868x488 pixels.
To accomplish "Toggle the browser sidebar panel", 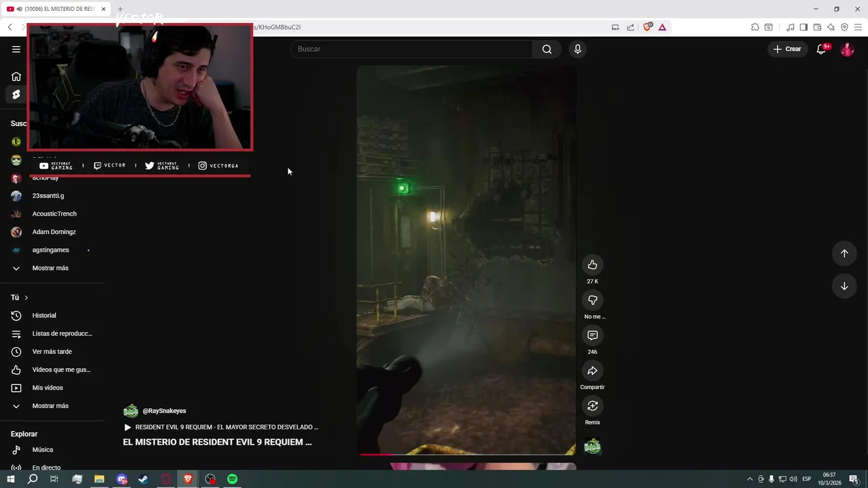I will (x=804, y=27).
